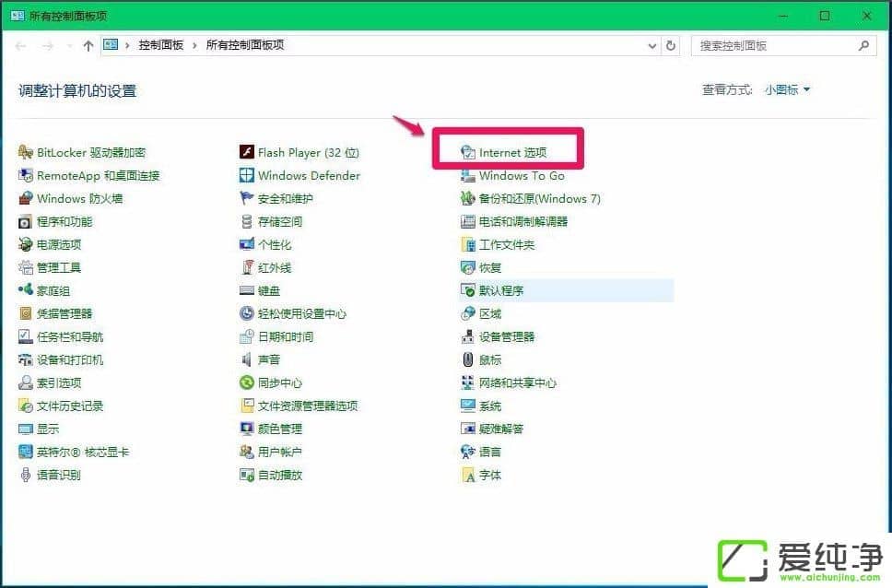This screenshot has height=588, width=892.
Task: Open the Windows 防火墙 icon
Action: pyautogui.click(x=26, y=198)
